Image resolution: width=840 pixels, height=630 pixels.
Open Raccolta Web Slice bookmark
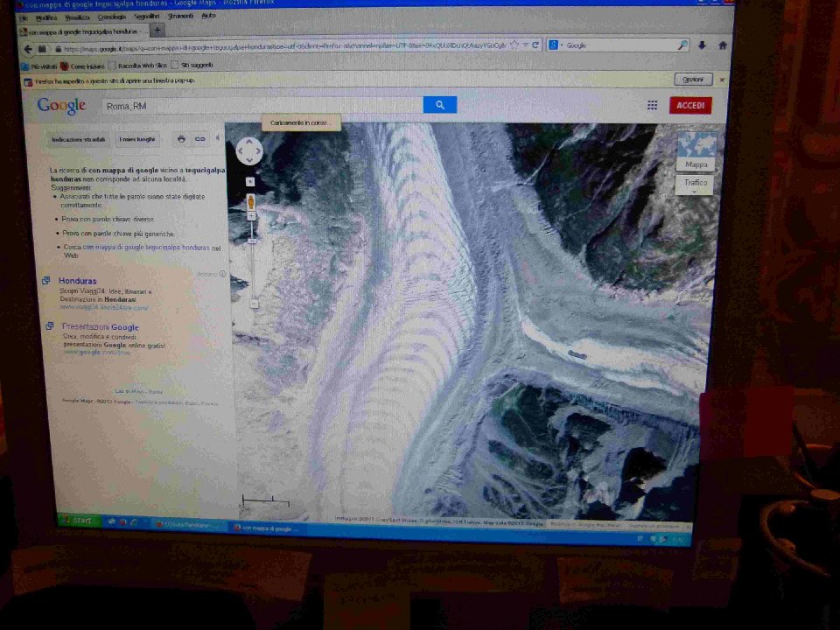[137, 66]
